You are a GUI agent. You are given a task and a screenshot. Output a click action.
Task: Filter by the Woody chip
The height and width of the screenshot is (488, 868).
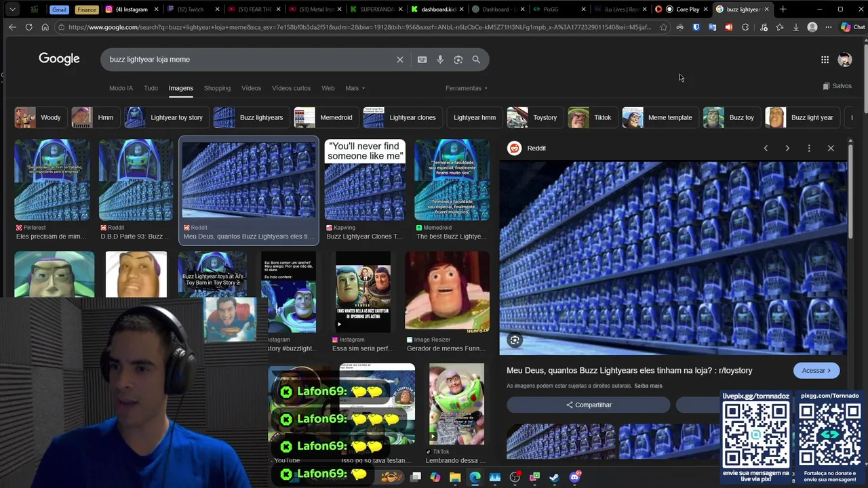tap(41, 117)
